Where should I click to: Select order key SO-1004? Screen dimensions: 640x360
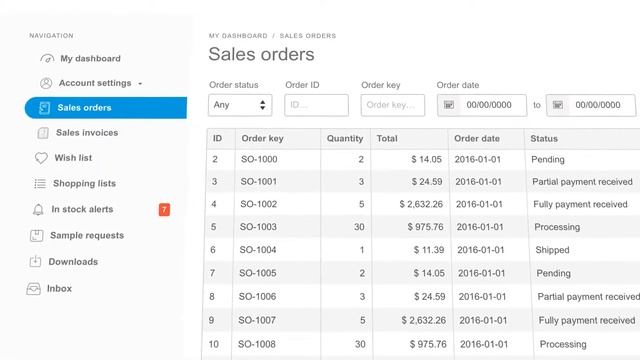pos(258,250)
